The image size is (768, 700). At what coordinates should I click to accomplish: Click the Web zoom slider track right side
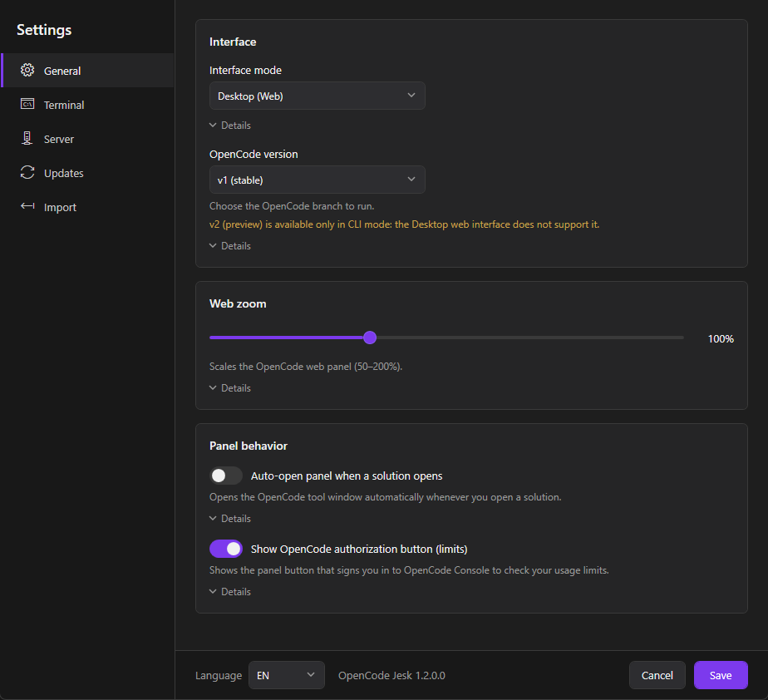(x=530, y=338)
